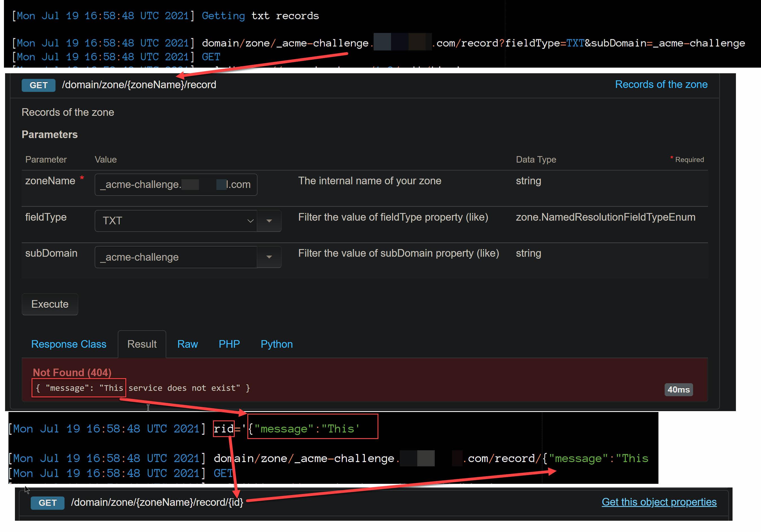761x532 pixels.
Task: Click the subDomain caret button
Action: point(269,257)
